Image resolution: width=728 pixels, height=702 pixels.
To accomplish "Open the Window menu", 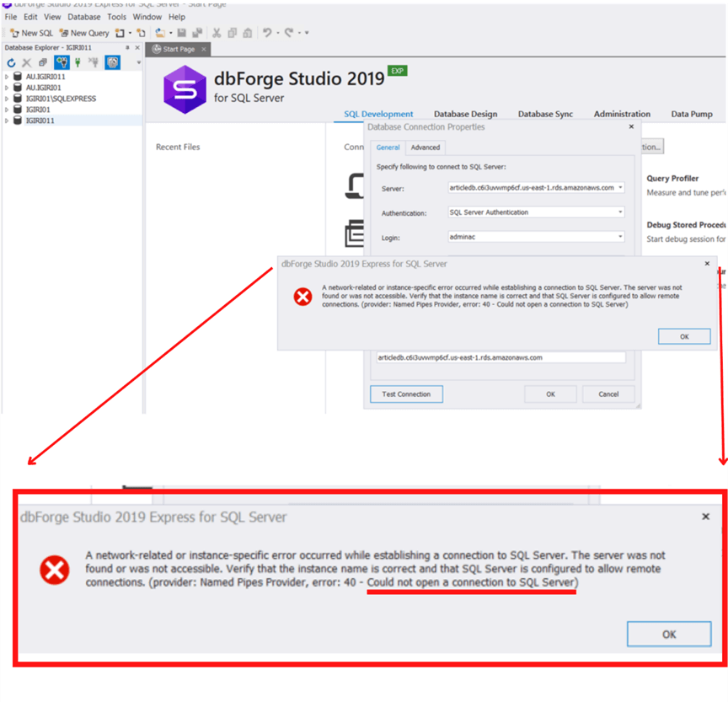I will click(x=147, y=17).
